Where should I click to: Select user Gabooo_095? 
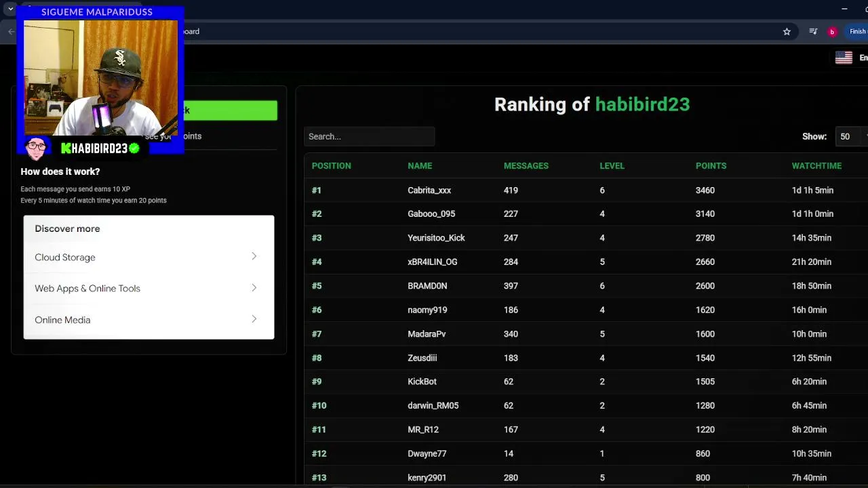pyautogui.click(x=431, y=213)
